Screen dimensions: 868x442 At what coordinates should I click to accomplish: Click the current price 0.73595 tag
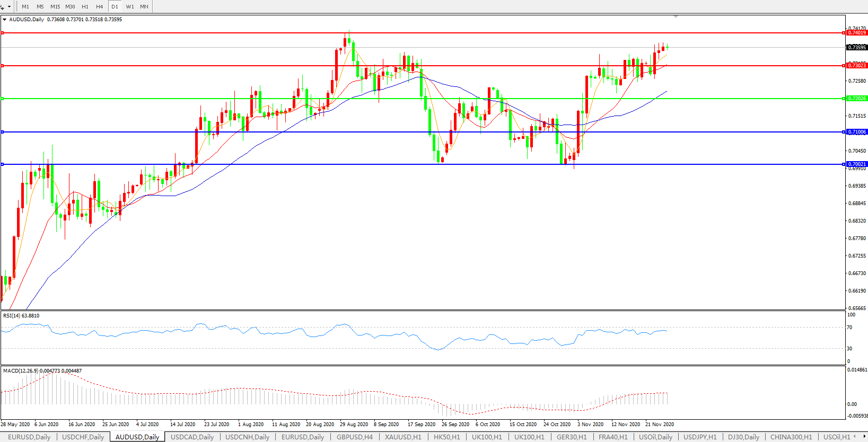click(x=856, y=48)
